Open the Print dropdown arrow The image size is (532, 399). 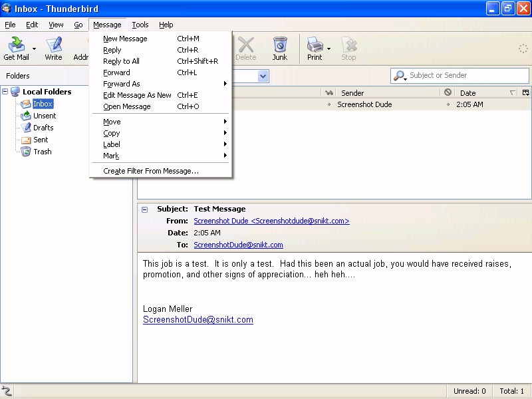[329, 49]
